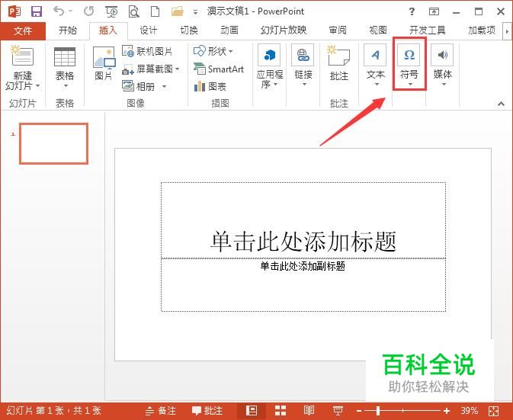Screen dimensions: 513x420
Task: Switch to Normal view icon in status bar
Action: 252,411
